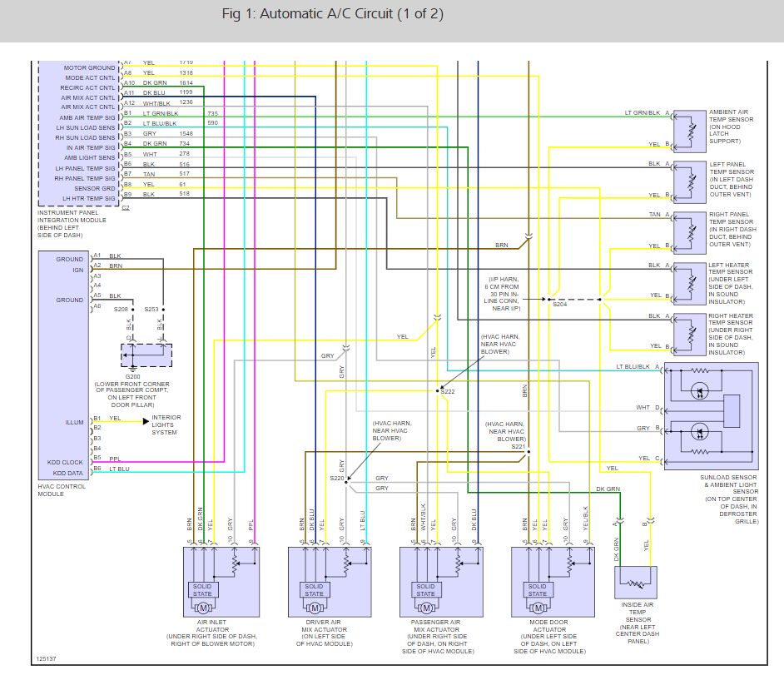Click the S222 splice point
The height and width of the screenshot is (690, 784).
point(437,391)
